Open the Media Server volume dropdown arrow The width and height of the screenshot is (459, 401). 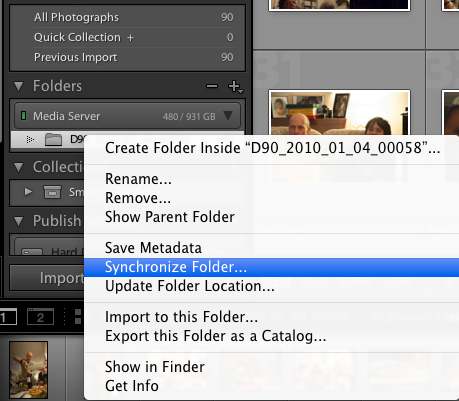[x=228, y=116]
